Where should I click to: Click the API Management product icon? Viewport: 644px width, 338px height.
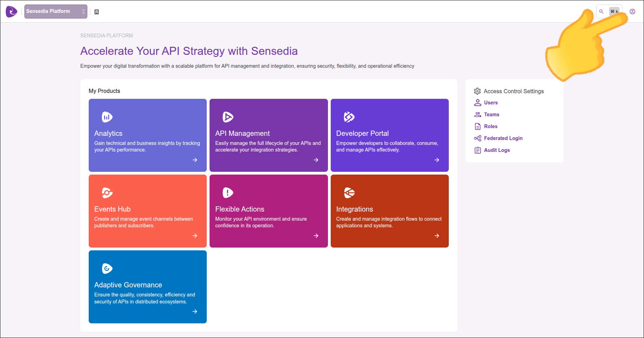(x=228, y=117)
